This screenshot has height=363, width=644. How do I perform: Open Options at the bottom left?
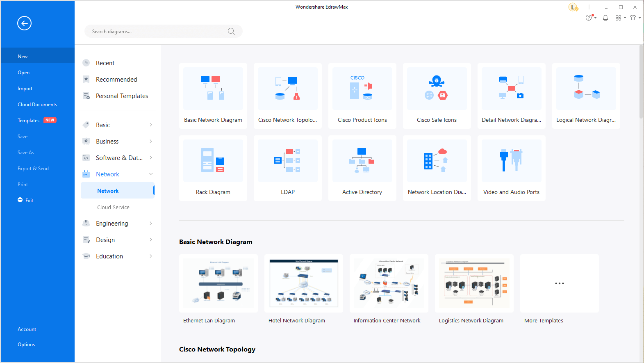click(x=26, y=344)
